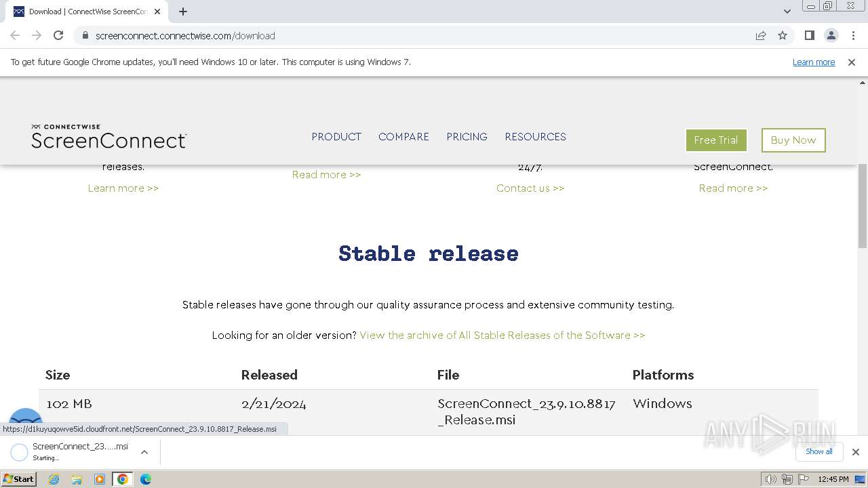View archive of All Stable Releases
This screenshot has height=488, width=868.
[x=502, y=335]
